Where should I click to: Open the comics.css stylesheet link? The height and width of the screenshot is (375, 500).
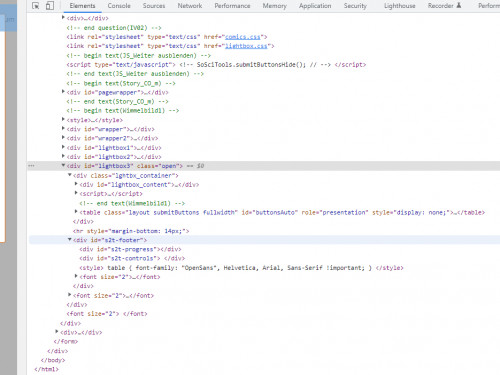pos(242,37)
